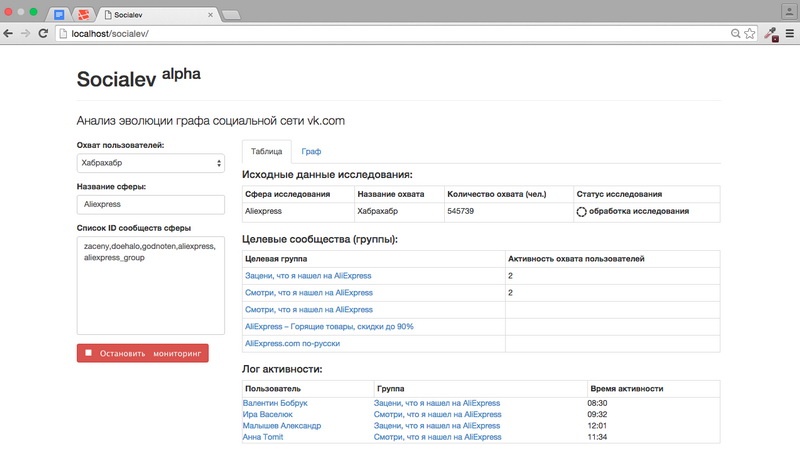Open user Валентин Бобрук profile link
This screenshot has width=800, height=470.
pos(275,403)
